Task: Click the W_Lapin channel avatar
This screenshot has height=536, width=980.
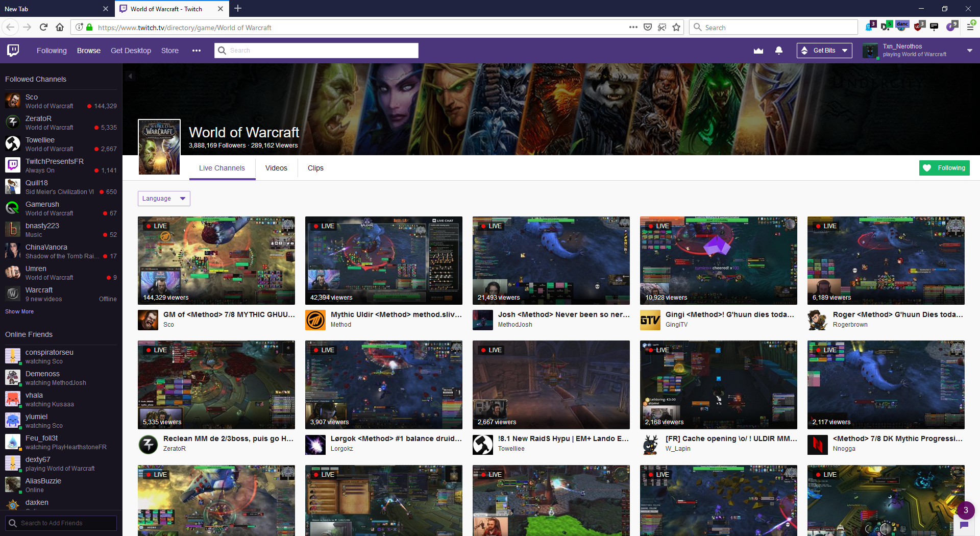Action: point(650,444)
